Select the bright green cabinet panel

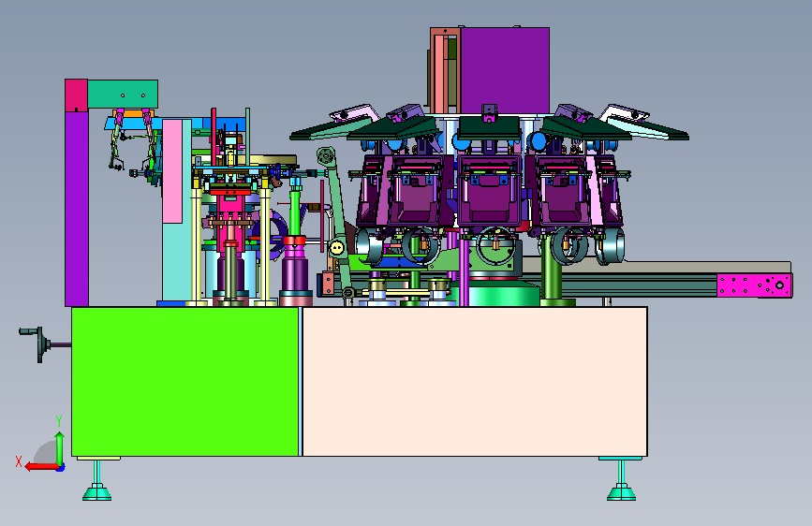(185, 382)
